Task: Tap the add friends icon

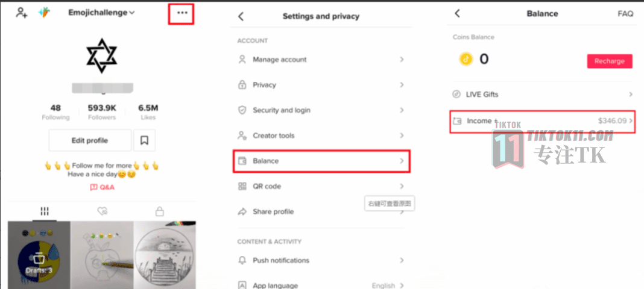Action: (x=21, y=13)
